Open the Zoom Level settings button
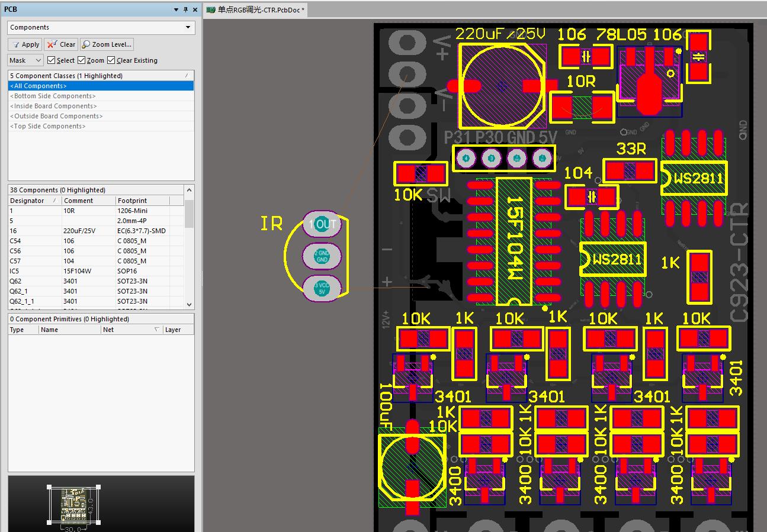Screen dimensions: 767x532 (x=107, y=44)
